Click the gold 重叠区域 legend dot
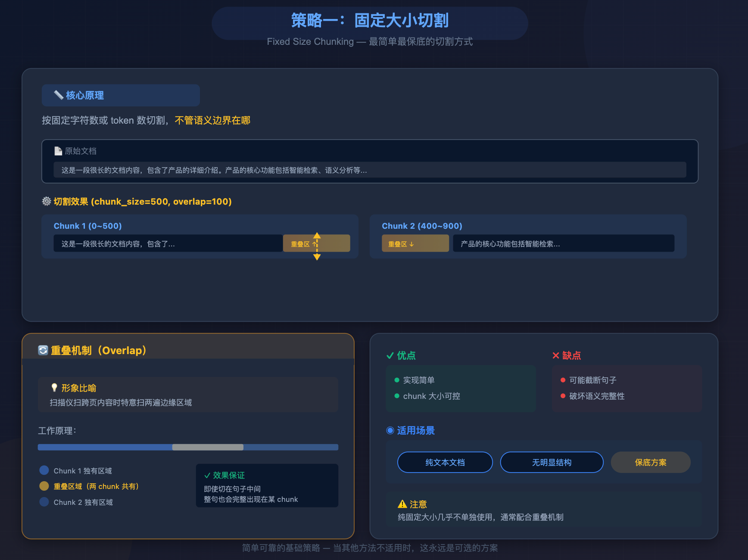This screenshot has width=748, height=560. (x=44, y=486)
